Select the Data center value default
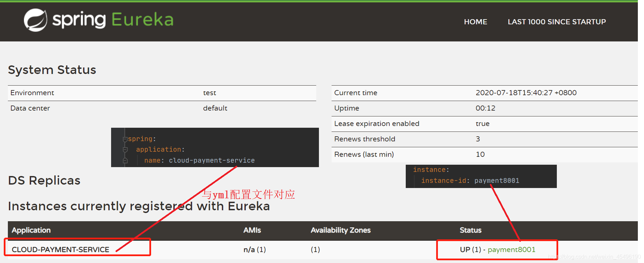Viewport: 644px width, 263px height. pos(215,108)
